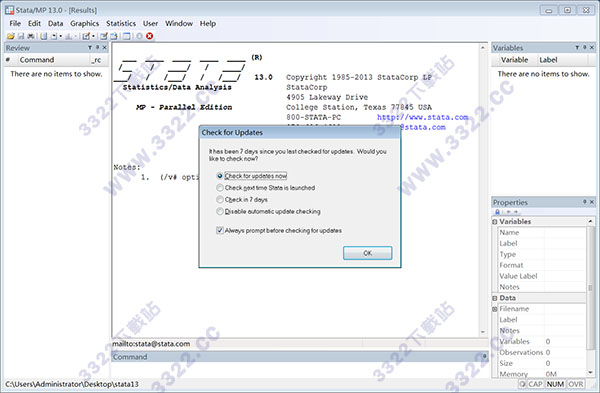Open the Data Editor (edit) icon
600x393 pixels.
(104, 36)
